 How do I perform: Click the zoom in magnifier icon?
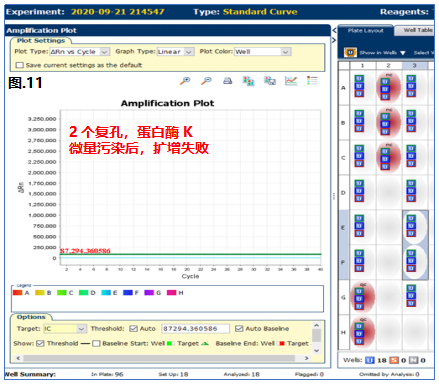pyautogui.click(x=185, y=81)
